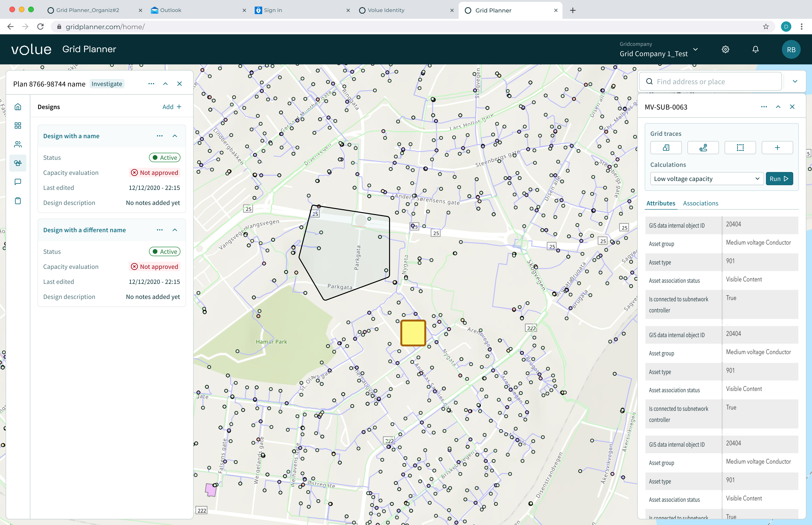The width and height of the screenshot is (812, 525).
Task: Click the Grid traces area selection icon
Action: pos(740,148)
